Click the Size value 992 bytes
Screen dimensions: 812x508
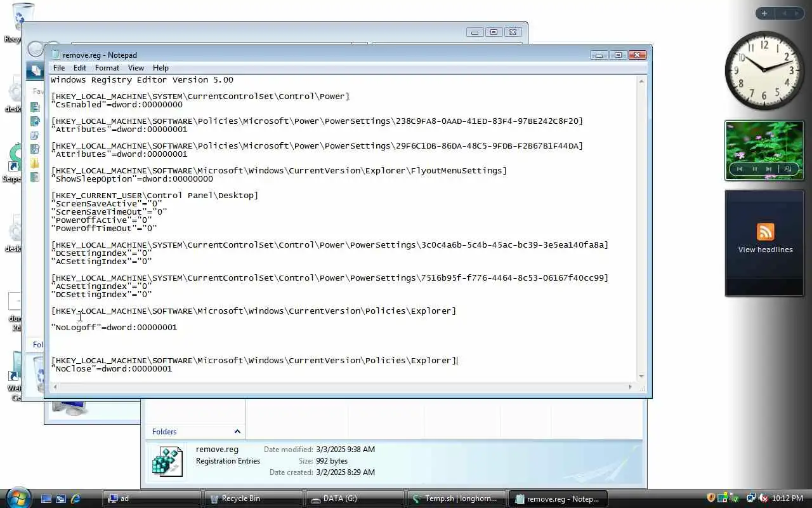pos(332,461)
